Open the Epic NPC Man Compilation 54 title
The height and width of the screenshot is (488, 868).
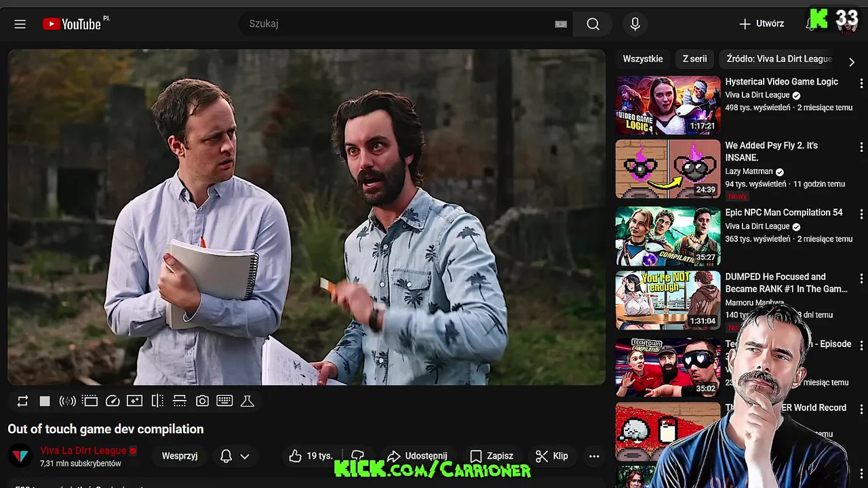point(784,212)
